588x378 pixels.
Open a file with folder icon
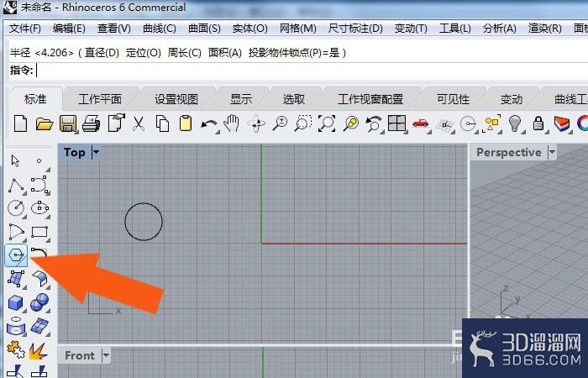coord(45,123)
